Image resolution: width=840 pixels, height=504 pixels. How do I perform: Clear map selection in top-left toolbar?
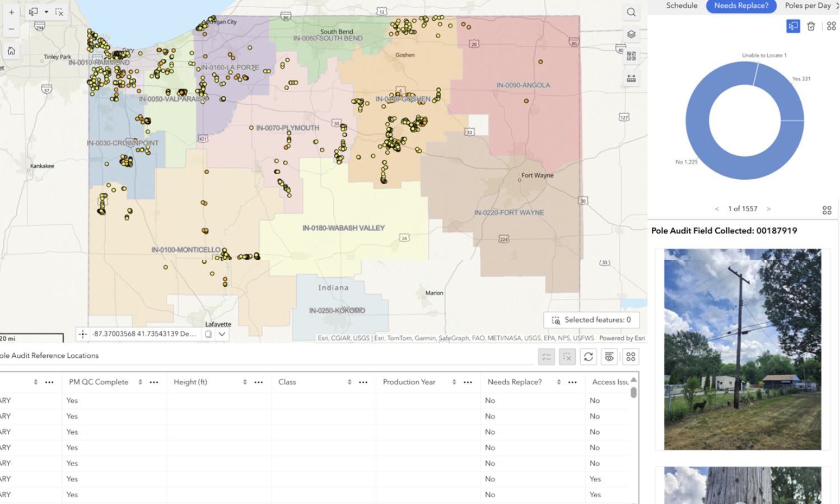(59, 12)
